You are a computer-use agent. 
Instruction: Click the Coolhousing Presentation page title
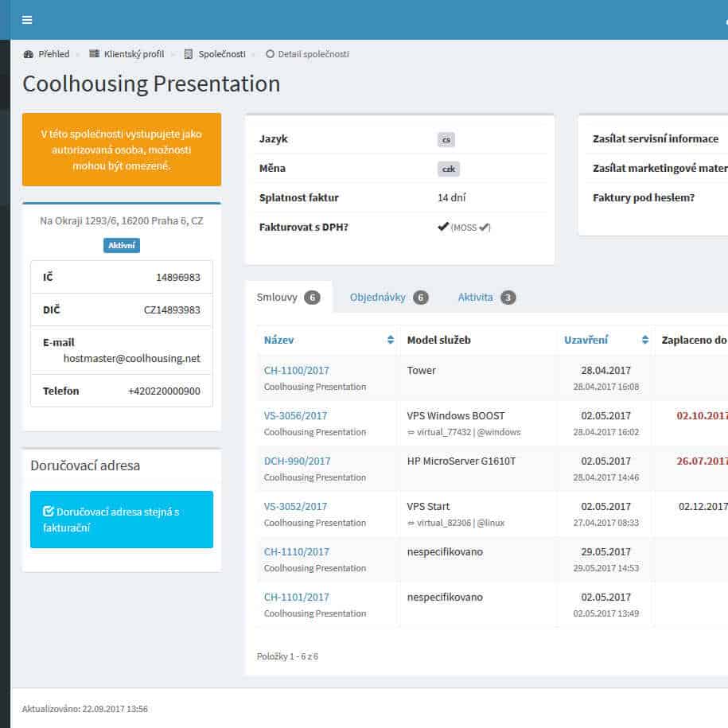tap(151, 84)
